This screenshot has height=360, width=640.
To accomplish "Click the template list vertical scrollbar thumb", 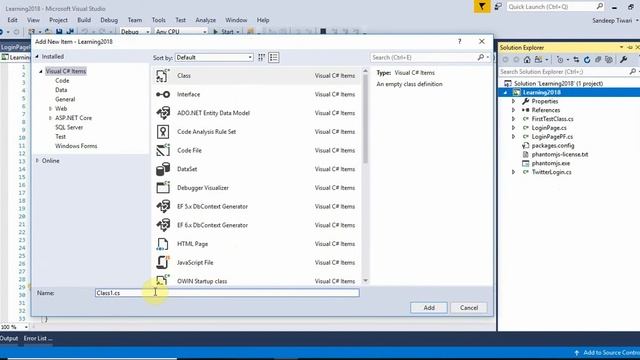I will tap(365, 118).
